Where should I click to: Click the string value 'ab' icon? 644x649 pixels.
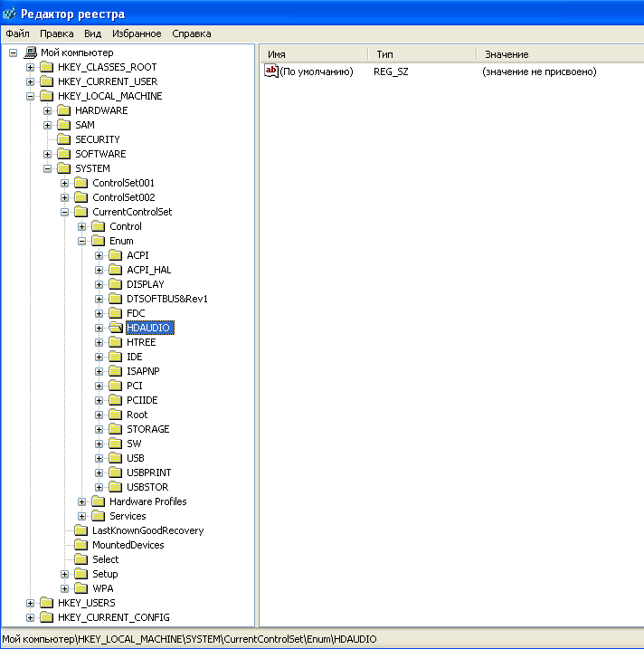click(x=271, y=72)
